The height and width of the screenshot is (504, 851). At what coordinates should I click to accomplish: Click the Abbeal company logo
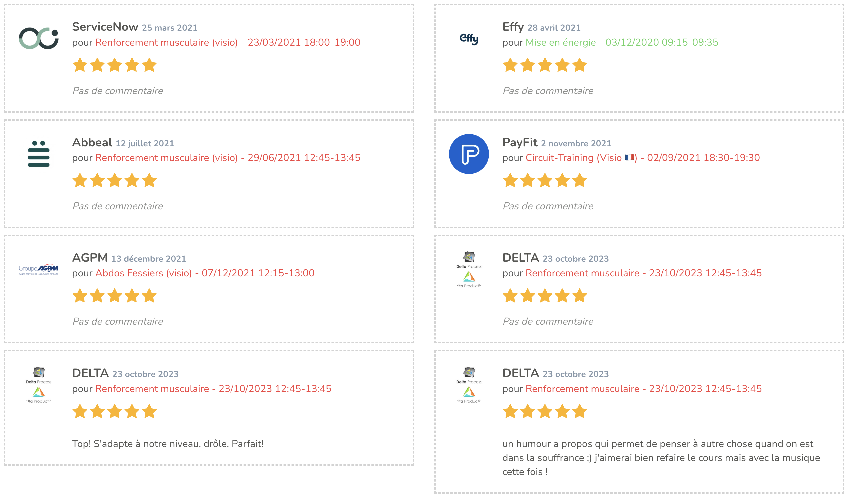[x=39, y=154]
